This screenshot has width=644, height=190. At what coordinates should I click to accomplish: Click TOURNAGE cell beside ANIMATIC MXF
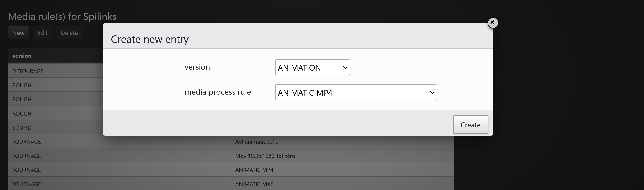pos(27,184)
